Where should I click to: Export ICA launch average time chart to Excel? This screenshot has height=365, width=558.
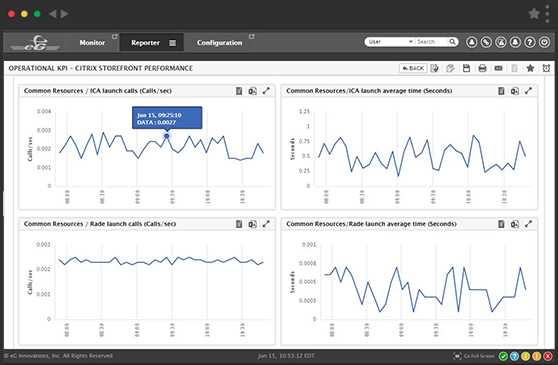coord(515,91)
